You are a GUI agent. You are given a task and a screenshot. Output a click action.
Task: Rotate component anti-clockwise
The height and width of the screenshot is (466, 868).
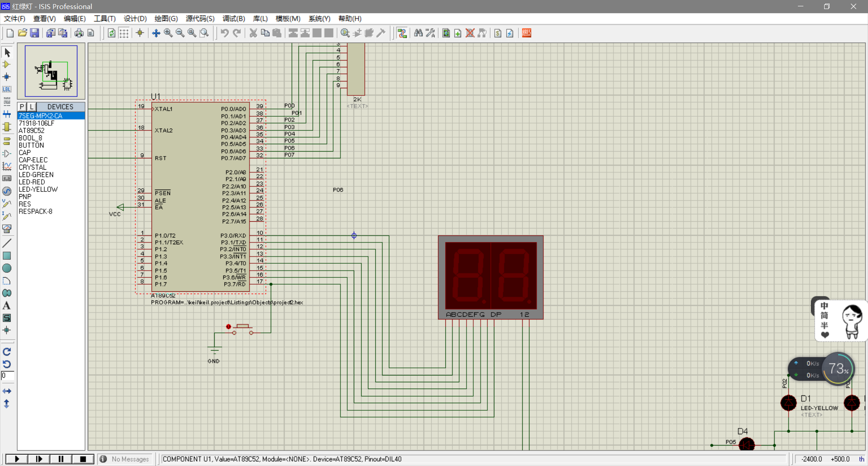(x=7, y=364)
